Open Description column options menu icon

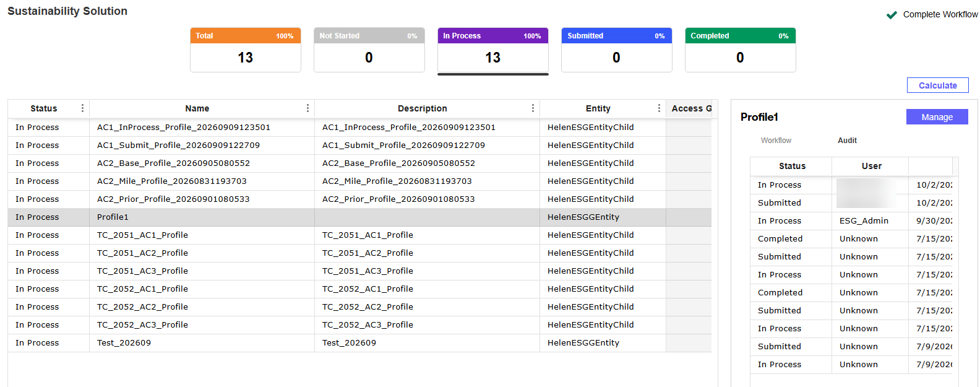(533, 108)
